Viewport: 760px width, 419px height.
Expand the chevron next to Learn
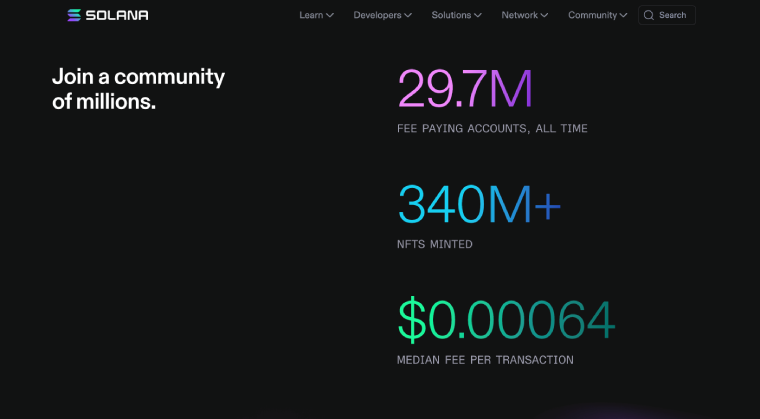pos(330,16)
